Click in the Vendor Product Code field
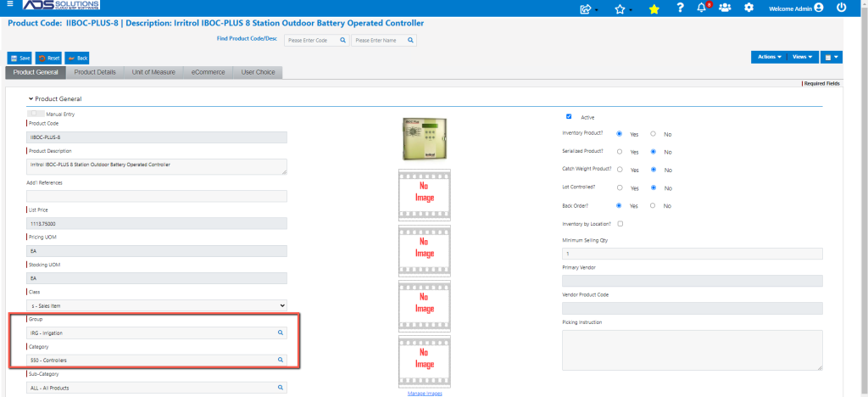 692,309
